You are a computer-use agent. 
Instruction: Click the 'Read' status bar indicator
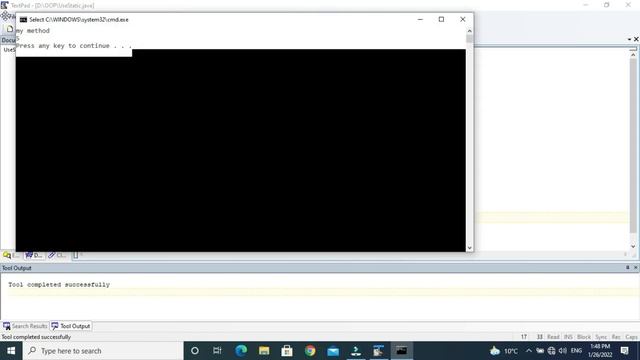coord(553,337)
